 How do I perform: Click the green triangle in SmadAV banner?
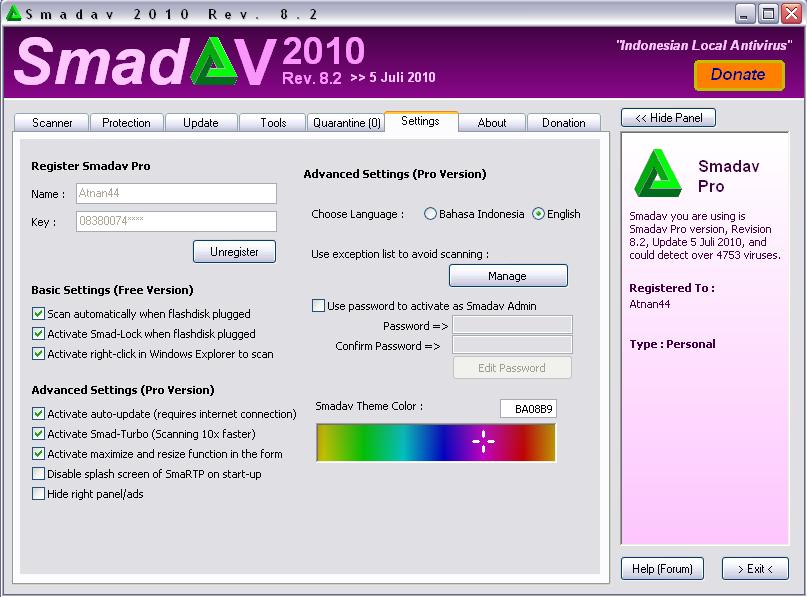coord(216,61)
